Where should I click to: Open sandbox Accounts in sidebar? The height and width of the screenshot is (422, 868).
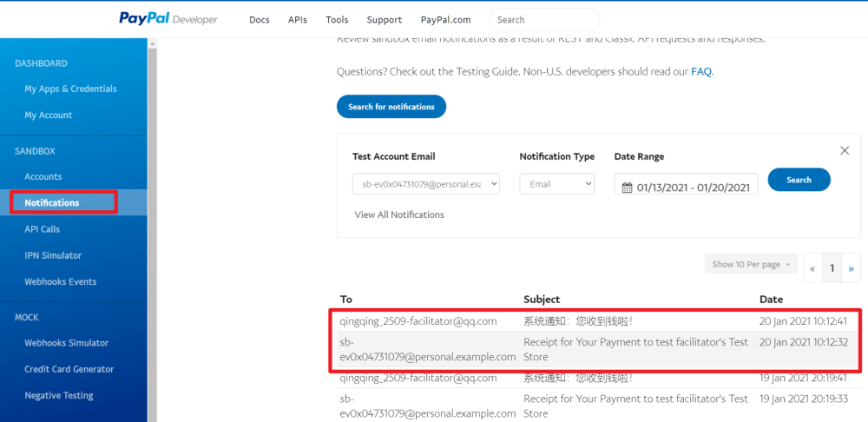(x=43, y=176)
